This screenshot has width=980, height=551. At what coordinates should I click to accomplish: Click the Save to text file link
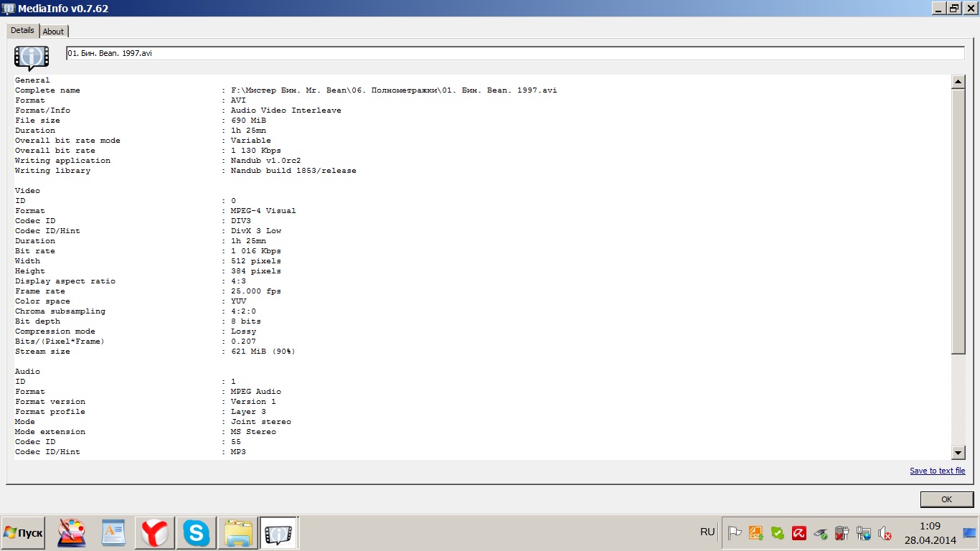click(x=938, y=471)
